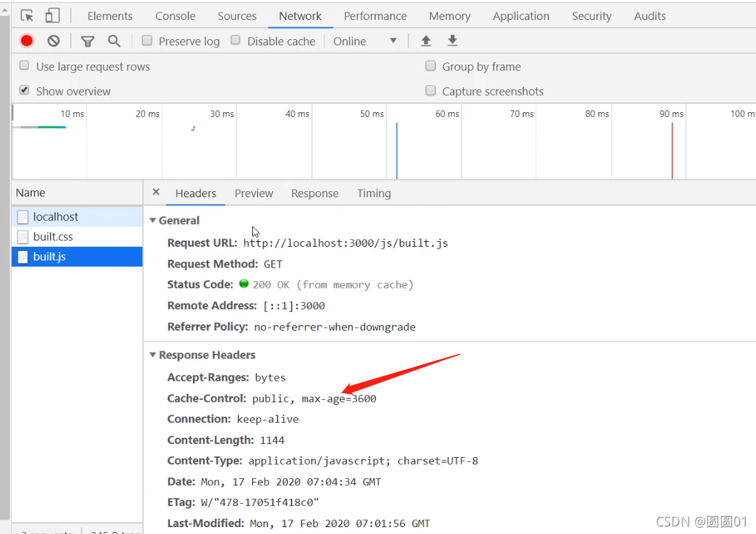
Task: Click the Content-Length 1144 value
Action: tap(272, 441)
